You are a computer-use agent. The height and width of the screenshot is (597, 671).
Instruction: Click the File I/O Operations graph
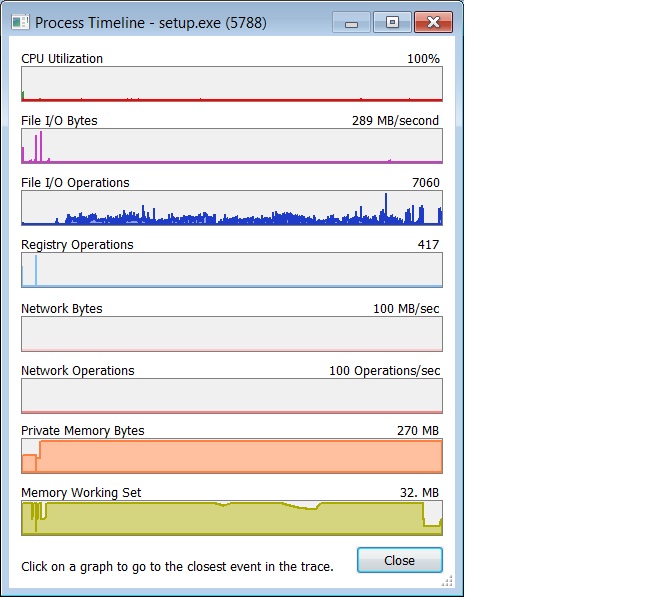(x=232, y=208)
